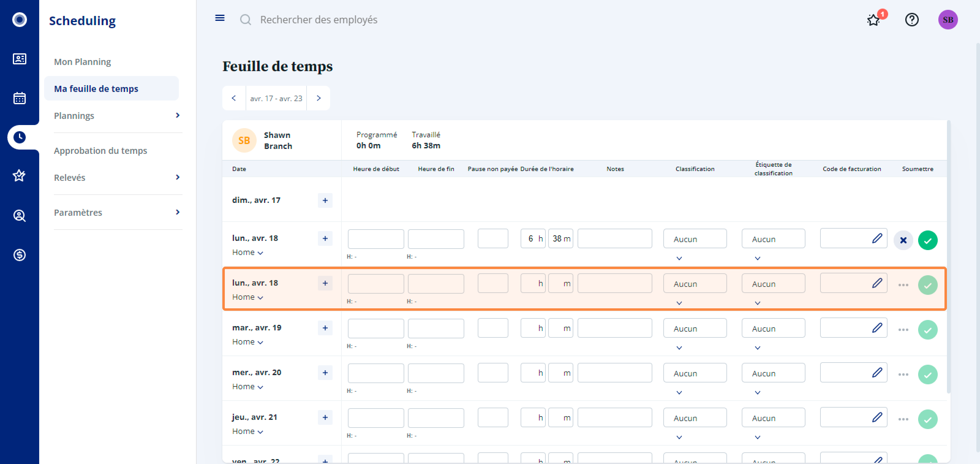Reject the lun., avr. 18 entry with X button
The width and height of the screenshot is (980, 464).
click(903, 240)
